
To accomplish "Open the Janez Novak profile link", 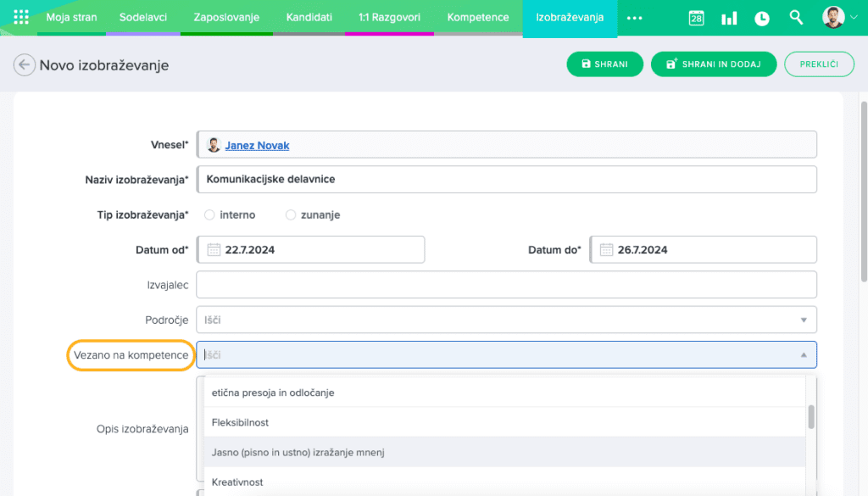I will pyautogui.click(x=257, y=146).
